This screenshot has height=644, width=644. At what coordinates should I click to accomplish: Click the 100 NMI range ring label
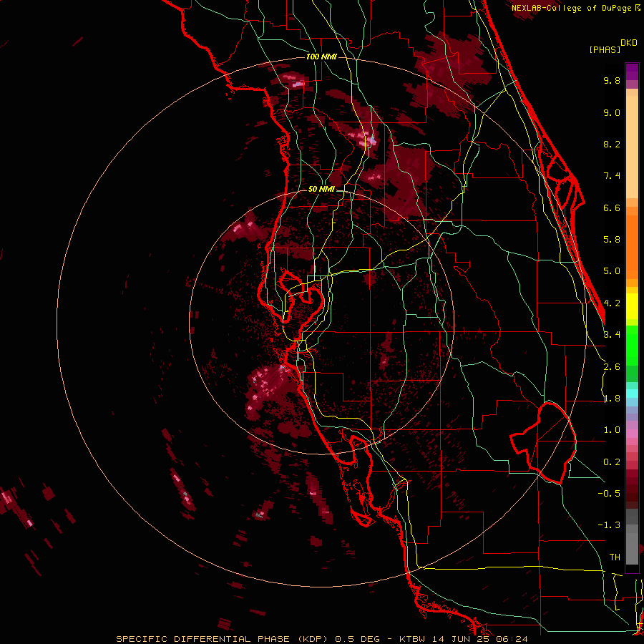point(321,57)
